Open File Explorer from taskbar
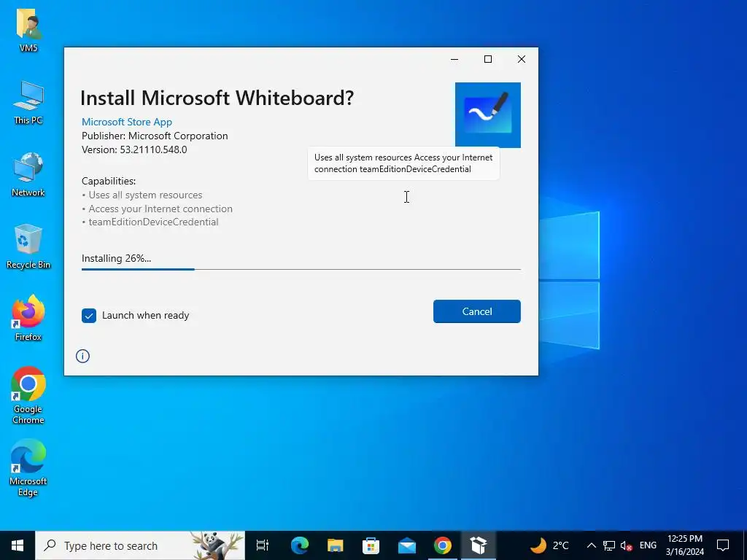This screenshot has height=560, width=747. click(x=336, y=545)
